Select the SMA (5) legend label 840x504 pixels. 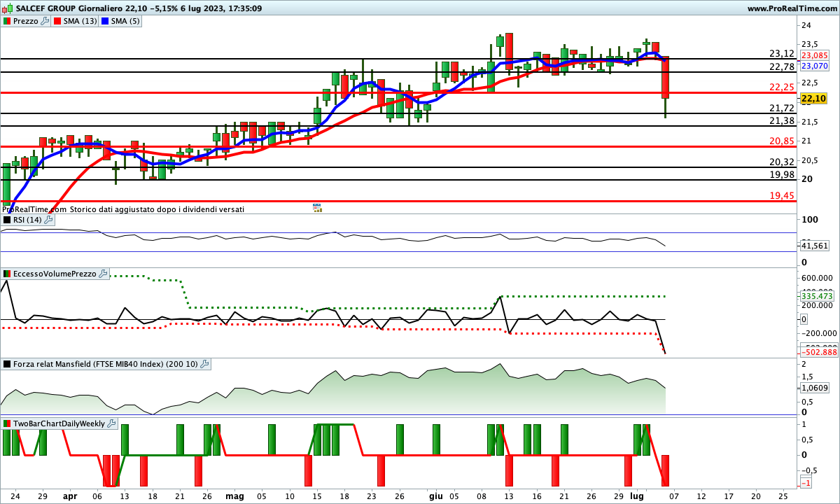[x=125, y=21]
